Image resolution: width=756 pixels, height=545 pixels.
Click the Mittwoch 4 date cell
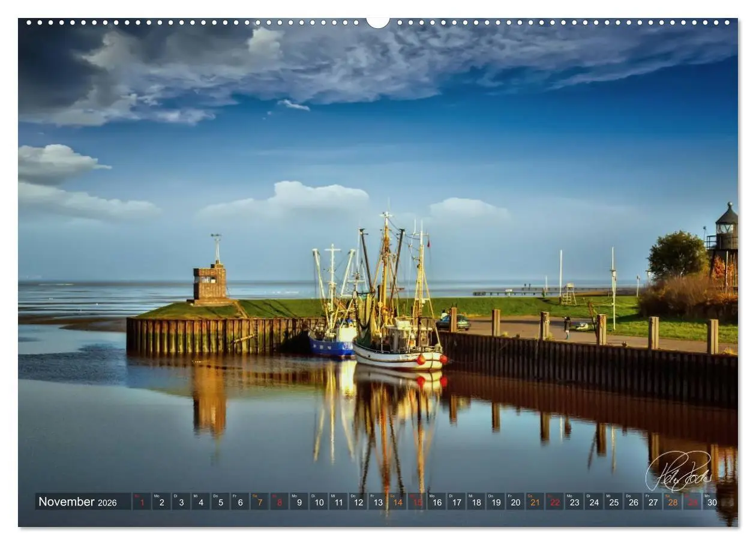pos(200,501)
